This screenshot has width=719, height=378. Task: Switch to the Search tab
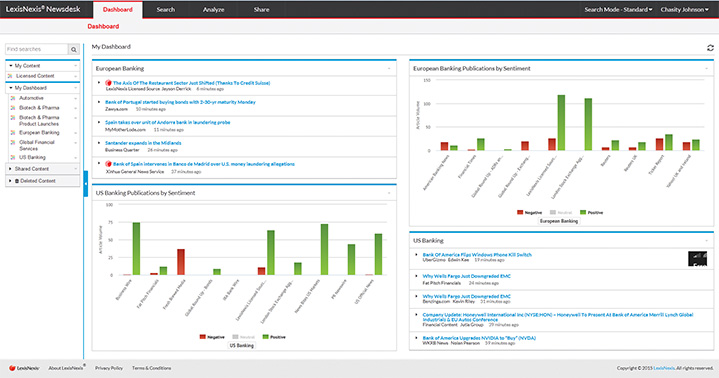point(166,10)
